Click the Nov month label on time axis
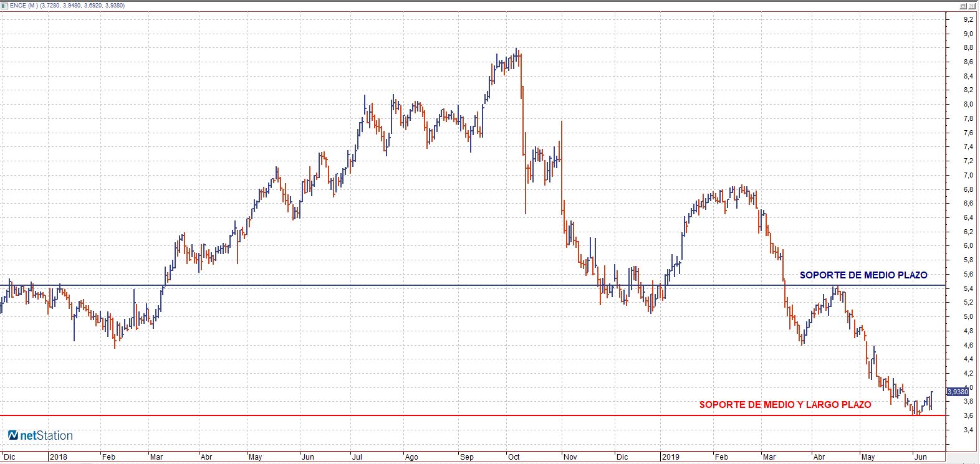 tap(570, 457)
